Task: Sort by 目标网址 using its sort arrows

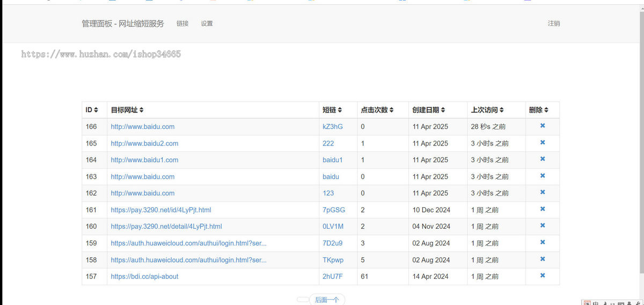Action: click(141, 110)
